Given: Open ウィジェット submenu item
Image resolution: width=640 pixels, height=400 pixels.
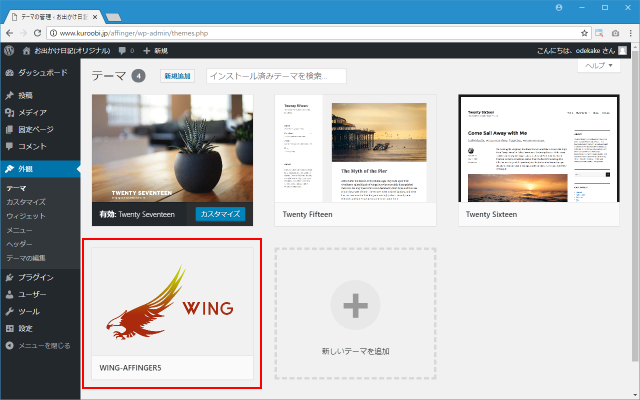Looking at the screenshot, I should tap(26, 216).
